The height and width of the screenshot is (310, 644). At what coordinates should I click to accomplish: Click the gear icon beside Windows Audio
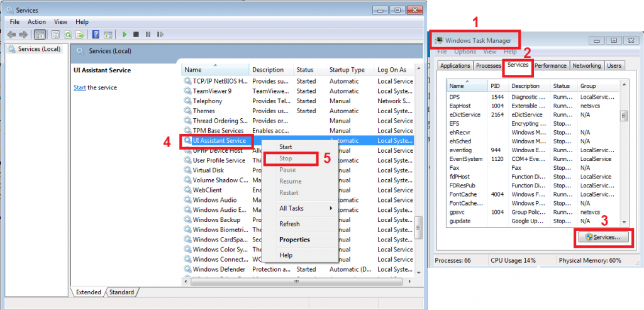pos(187,200)
